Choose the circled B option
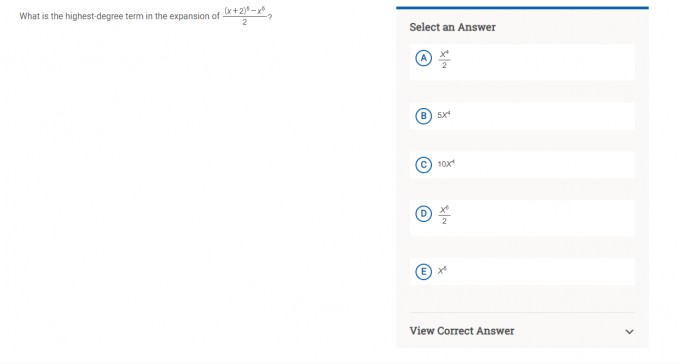 pos(423,116)
